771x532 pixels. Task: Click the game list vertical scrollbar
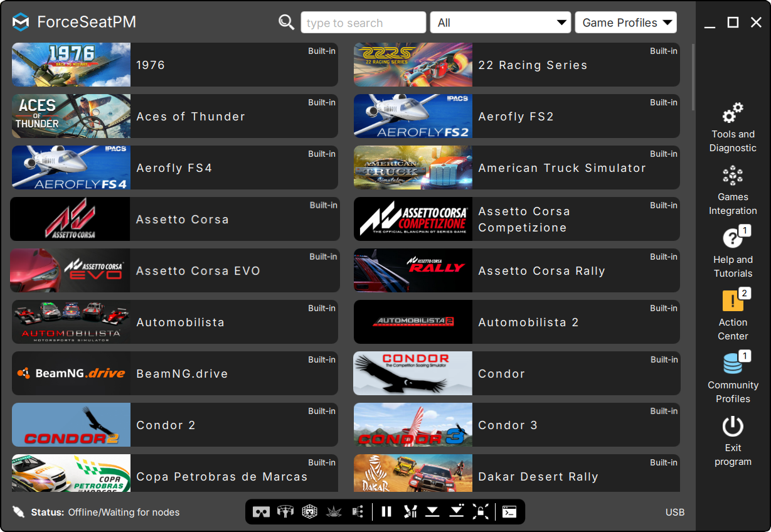[693, 77]
